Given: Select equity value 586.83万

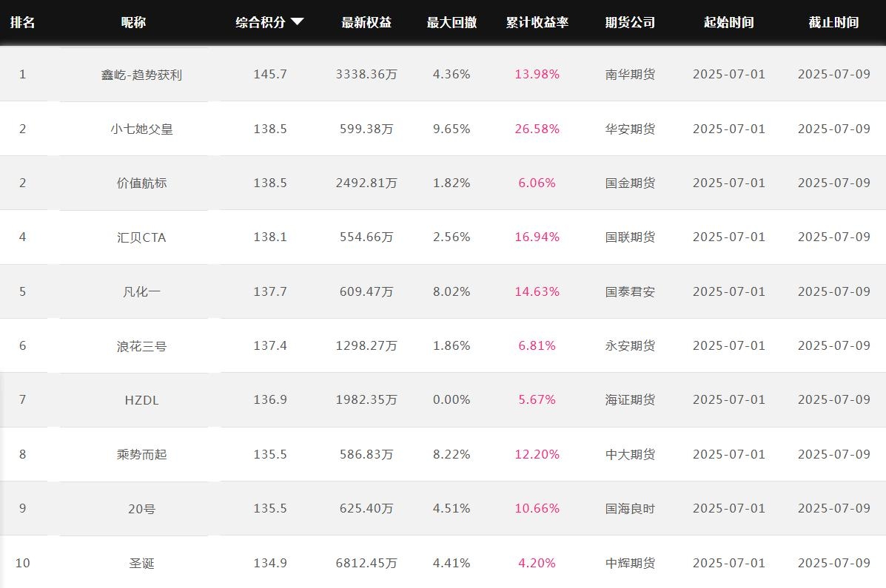Looking at the screenshot, I should 366,454.
